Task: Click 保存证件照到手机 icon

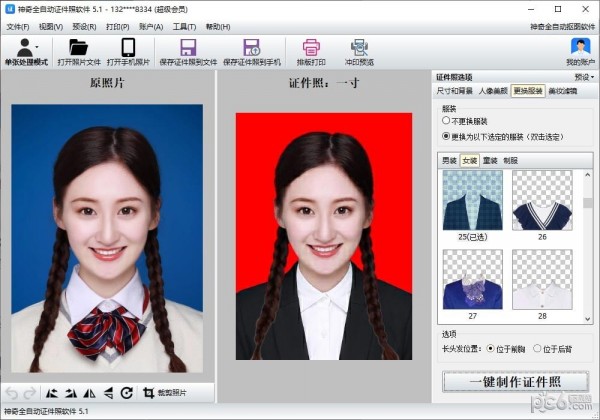Action: (x=248, y=47)
